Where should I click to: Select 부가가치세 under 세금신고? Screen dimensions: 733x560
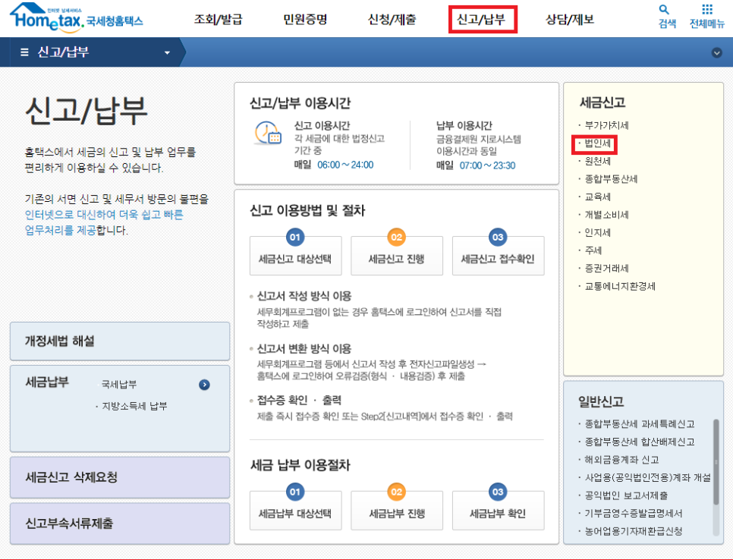point(606,125)
